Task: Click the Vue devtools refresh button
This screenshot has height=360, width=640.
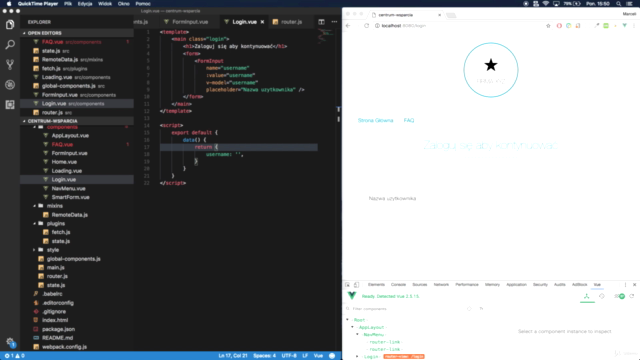Action: [x=632, y=296]
